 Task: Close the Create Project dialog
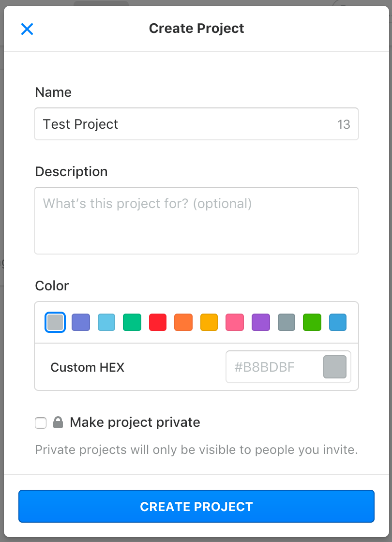click(x=27, y=29)
